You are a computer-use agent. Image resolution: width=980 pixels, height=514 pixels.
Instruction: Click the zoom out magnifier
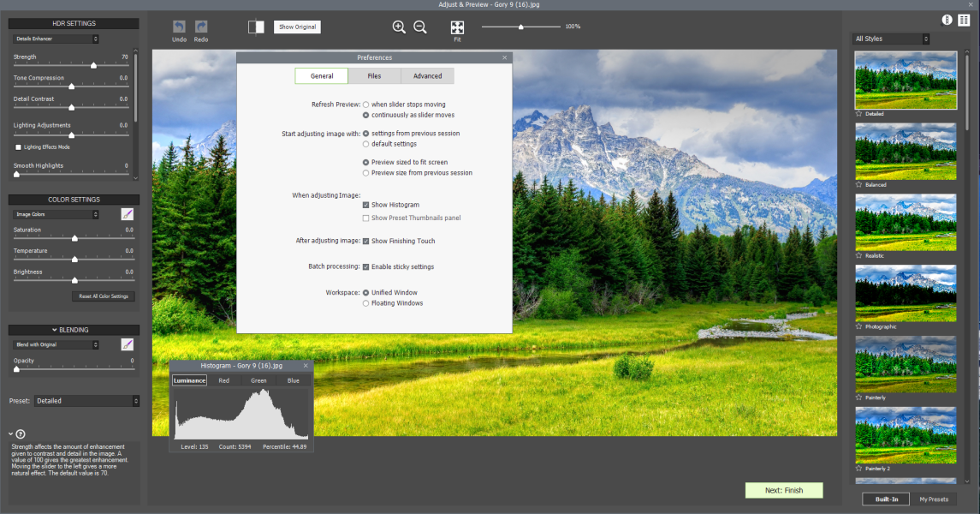click(420, 27)
